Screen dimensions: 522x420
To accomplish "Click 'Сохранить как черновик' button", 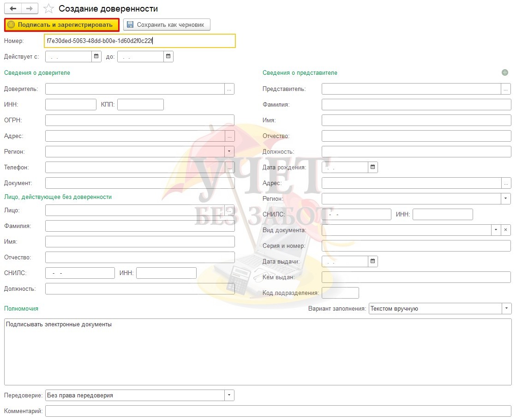I will [x=167, y=24].
